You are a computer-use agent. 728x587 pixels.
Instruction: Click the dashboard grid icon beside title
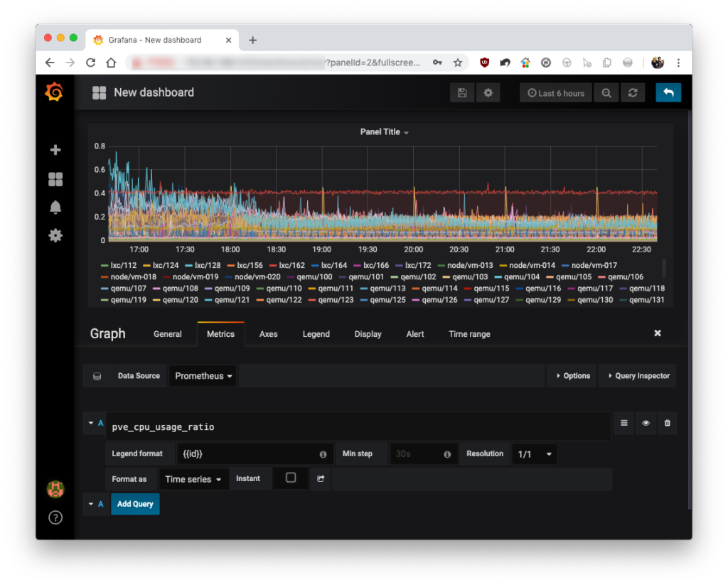pos(99,93)
